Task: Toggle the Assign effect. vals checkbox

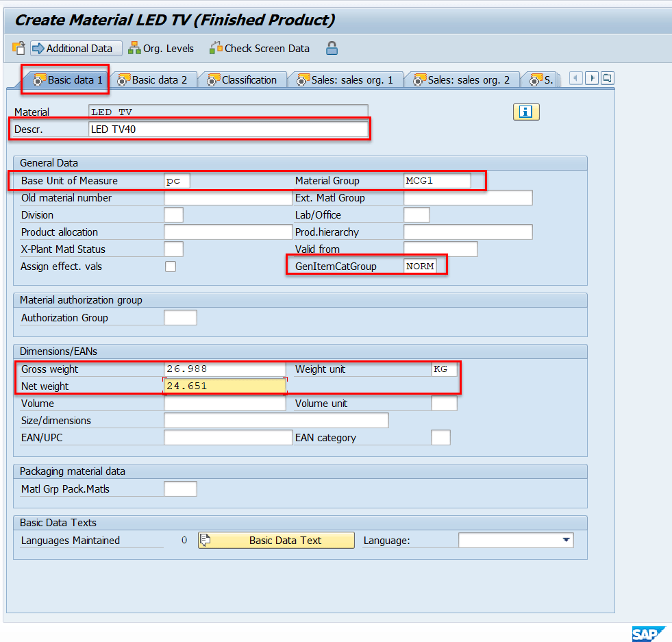Action: point(171,267)
